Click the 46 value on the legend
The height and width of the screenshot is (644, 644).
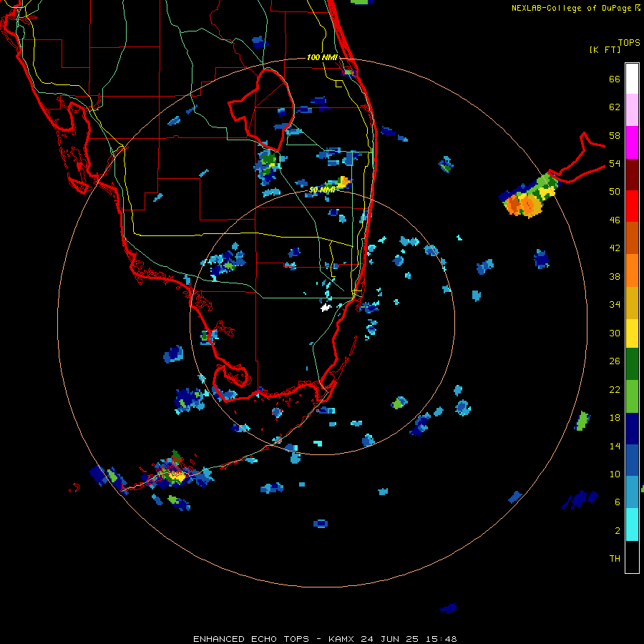click(615, 220)
